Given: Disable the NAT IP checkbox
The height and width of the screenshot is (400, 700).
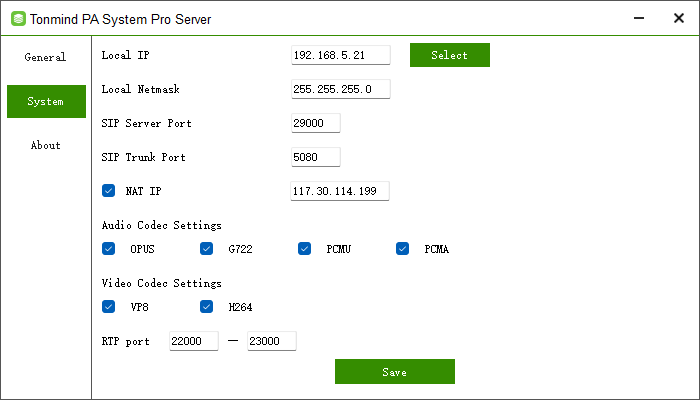Looking at the screenshot, I should [108, 191].
